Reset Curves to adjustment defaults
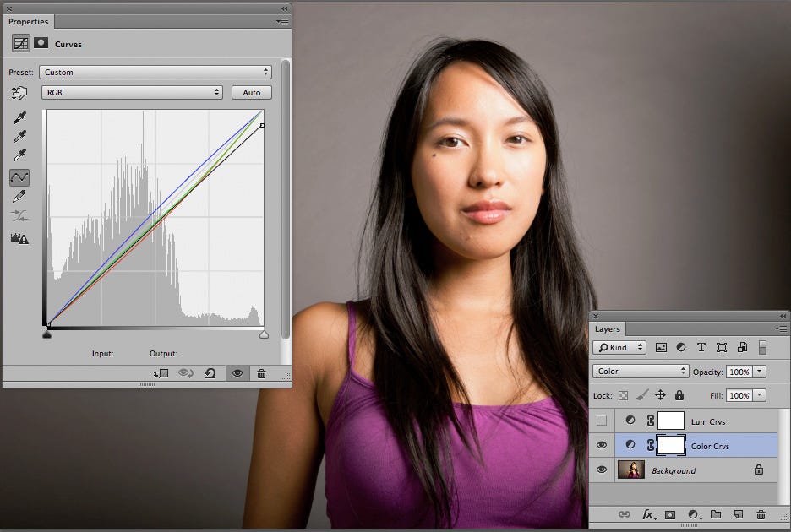Image resolution: width=791 pixels, height=532 pixels. pyautogui.click(x=210, y=373)
